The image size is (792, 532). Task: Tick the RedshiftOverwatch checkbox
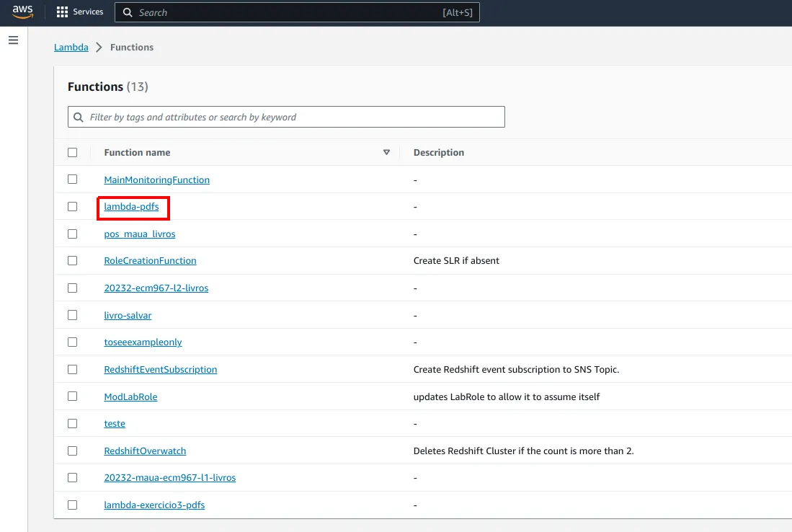(73, 451)
